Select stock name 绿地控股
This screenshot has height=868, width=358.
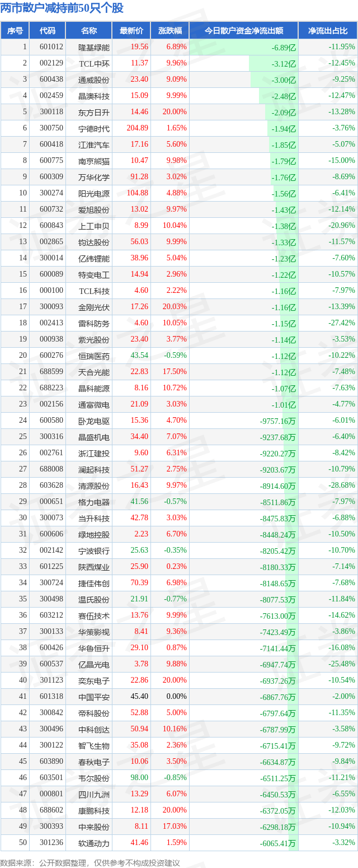[x=94, y=535]
